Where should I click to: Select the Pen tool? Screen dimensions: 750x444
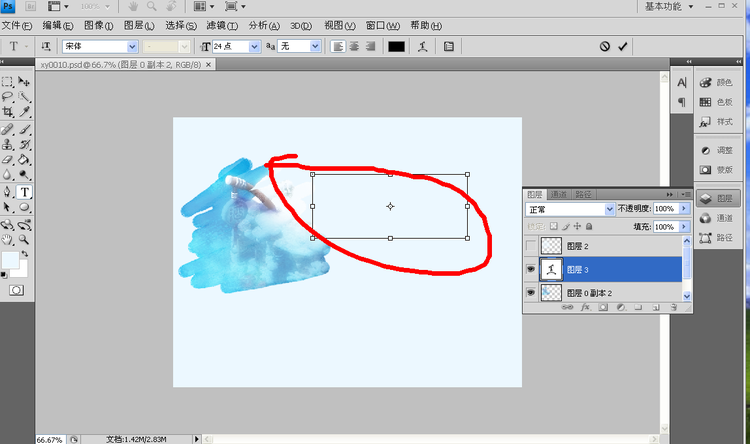(x=8, y=192)
